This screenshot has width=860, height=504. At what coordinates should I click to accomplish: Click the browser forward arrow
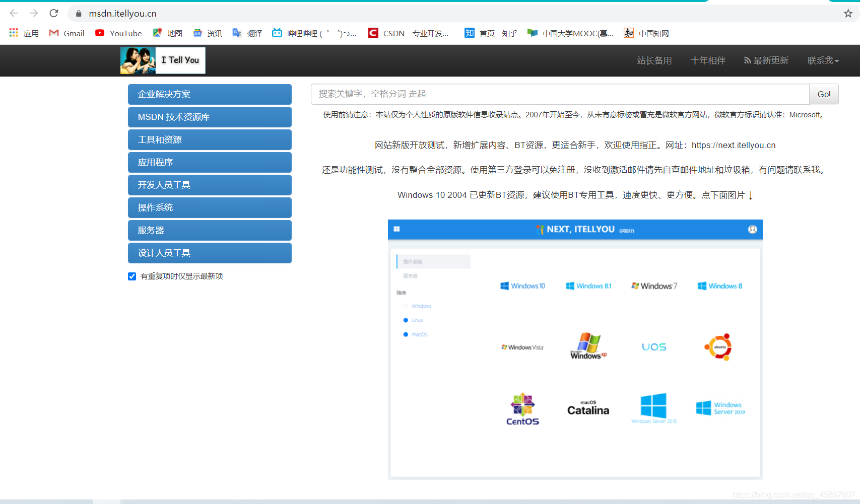[34, 13]
